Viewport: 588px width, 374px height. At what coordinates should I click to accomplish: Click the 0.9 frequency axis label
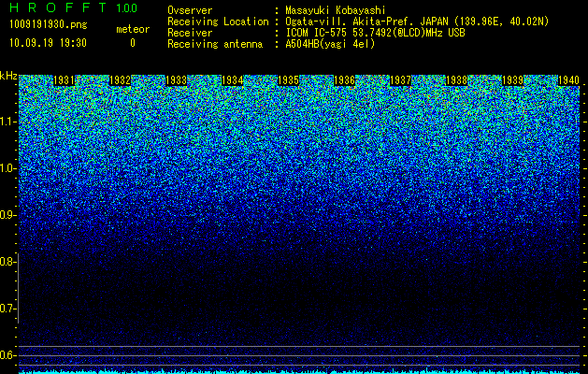7,215
